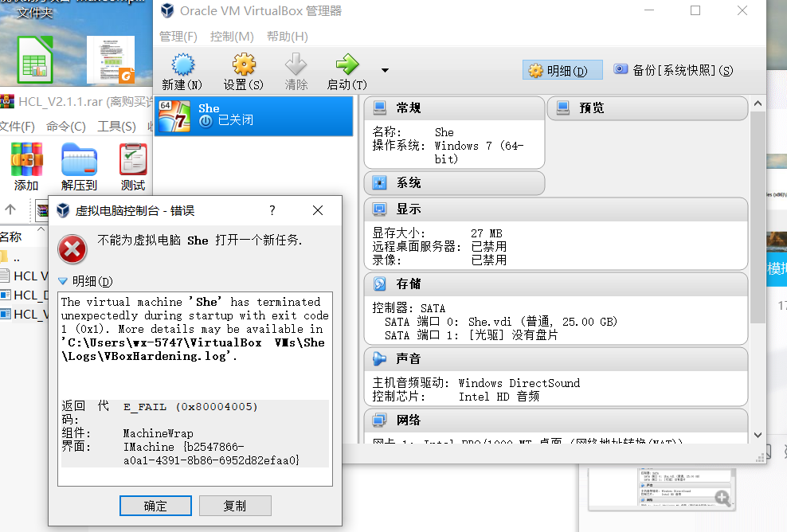Click the Windows DirectSound audio driver text
The image size is (787, 532).
pyautogui.click(x=519, y=383)
